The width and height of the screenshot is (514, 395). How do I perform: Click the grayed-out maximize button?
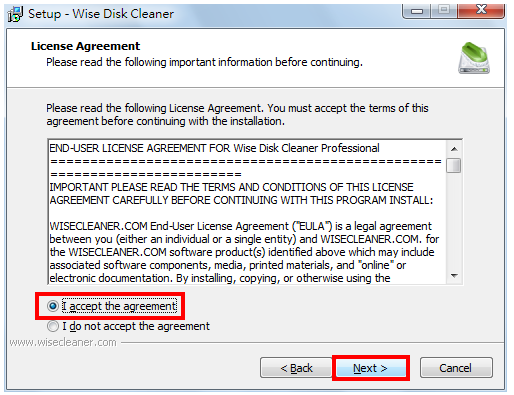click(x=444, y=11)
